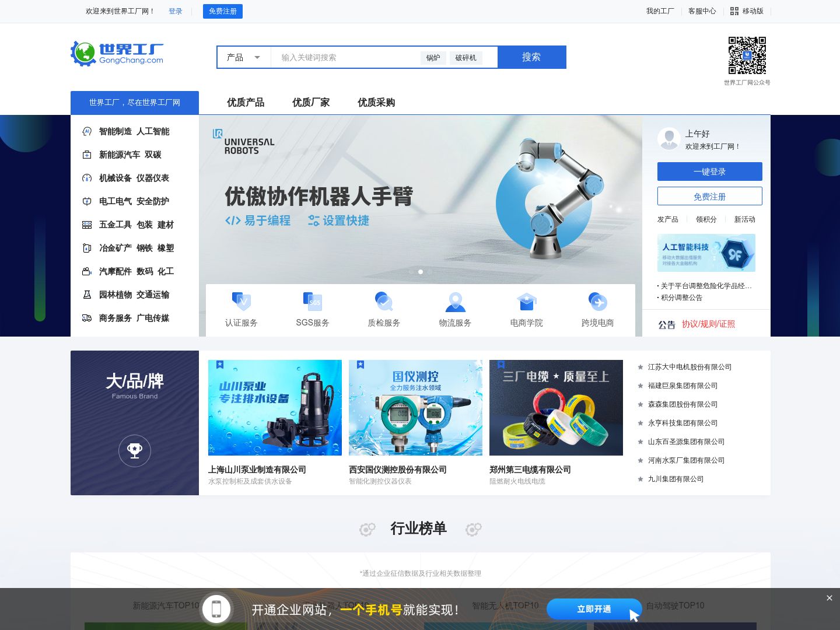This screenshot has width=840, height=630.
Task: Click the 一键登录 button
Action: (x=710, y=171)
